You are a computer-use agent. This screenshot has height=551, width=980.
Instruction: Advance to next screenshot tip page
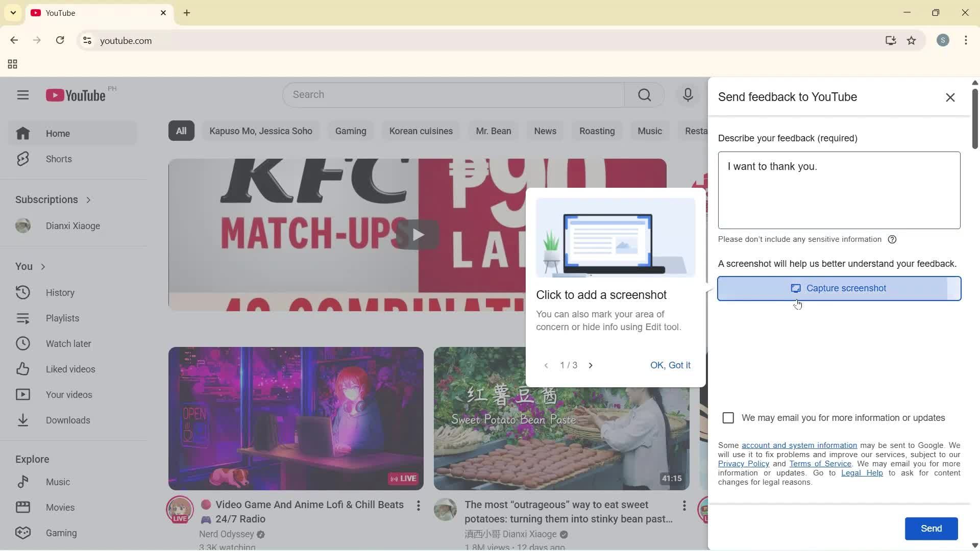pyautogui.click(x=591, y=365)
